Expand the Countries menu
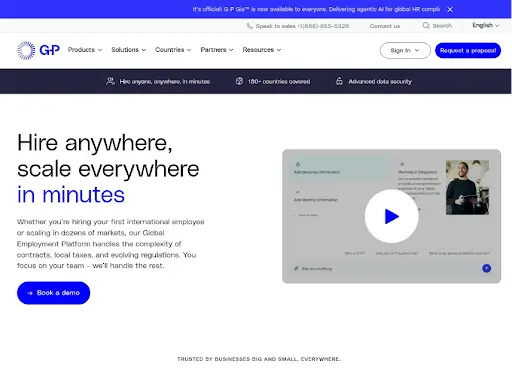The image size is (512, 383). point(173,50)
